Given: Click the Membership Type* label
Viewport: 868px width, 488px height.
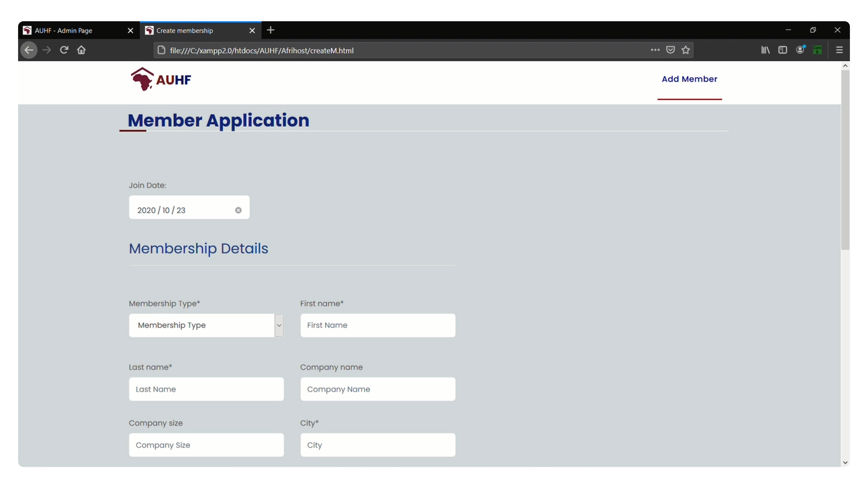Looking at the screenshot, I should [164, 303].
